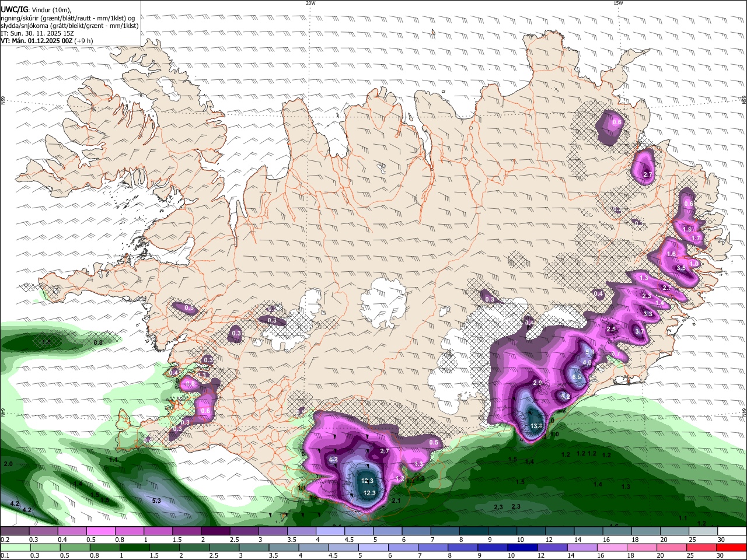
Task: Click the lilac 14 swatch in the bottom legend row
Action: 581,548
